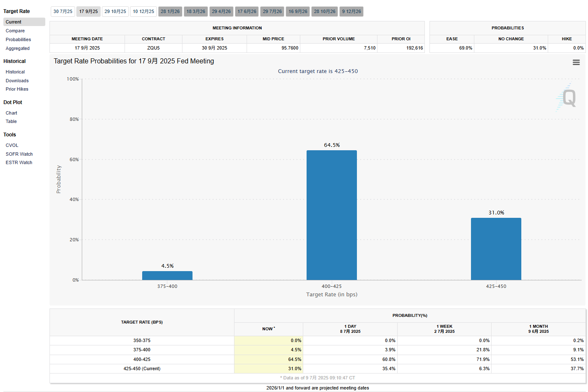Open Historical data link
This screenshot has height=392, width=588.
pos(15,72)
